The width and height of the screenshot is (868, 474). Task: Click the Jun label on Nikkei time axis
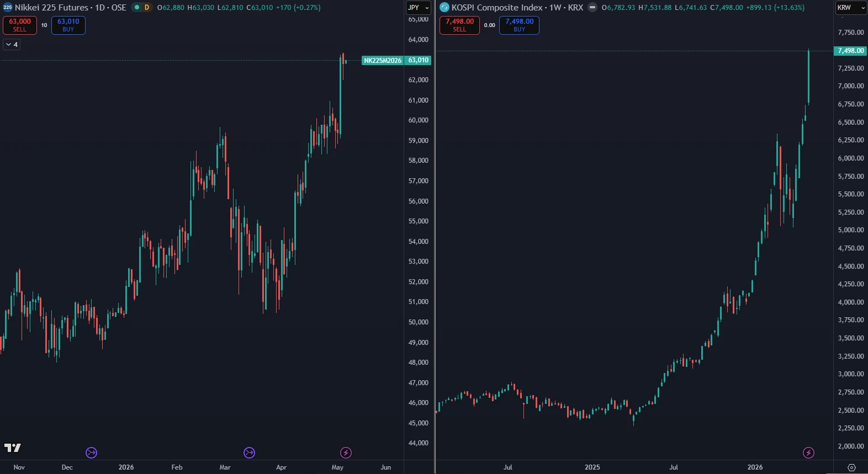coord(386,467)
